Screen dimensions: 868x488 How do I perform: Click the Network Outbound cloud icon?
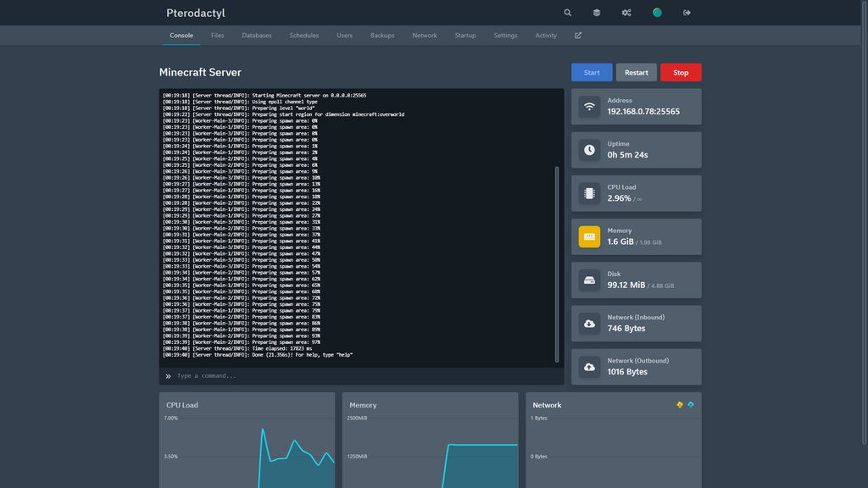click(590, 367)
